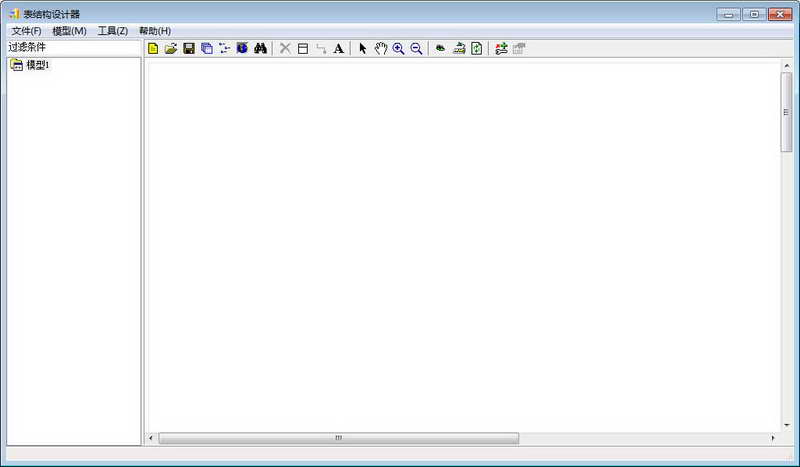
Task: Click the green refresh document icon
Action: point(477,48)
